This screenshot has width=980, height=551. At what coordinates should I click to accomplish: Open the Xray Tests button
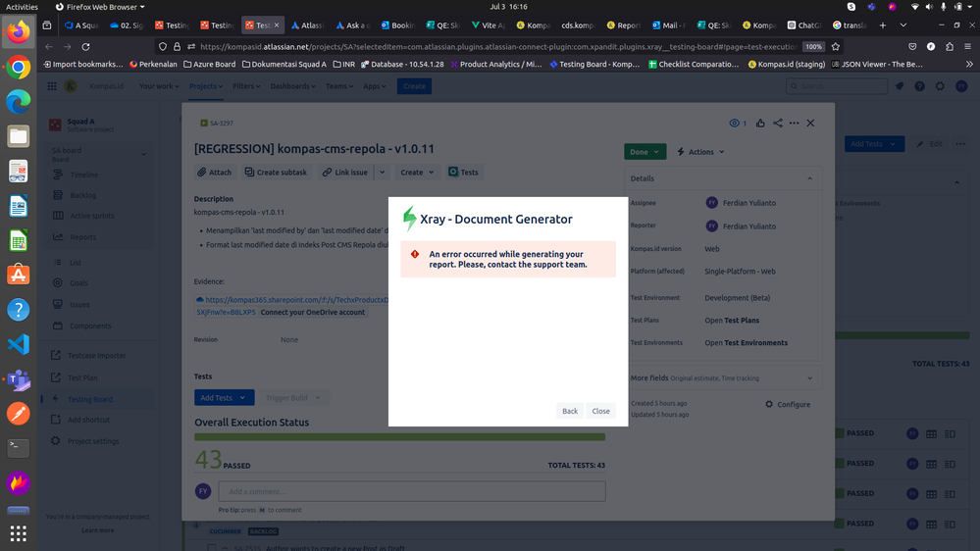click(x=463, y=173)
